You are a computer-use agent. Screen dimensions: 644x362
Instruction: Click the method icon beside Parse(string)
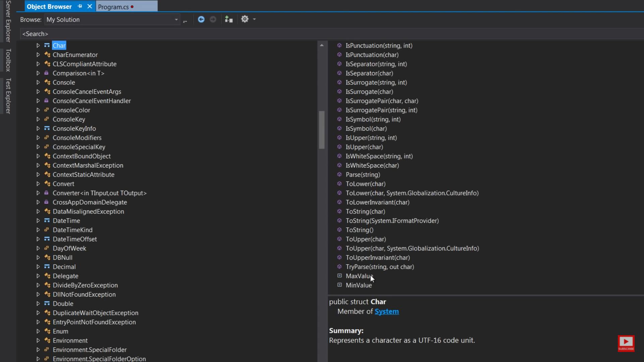click(339, 174)
